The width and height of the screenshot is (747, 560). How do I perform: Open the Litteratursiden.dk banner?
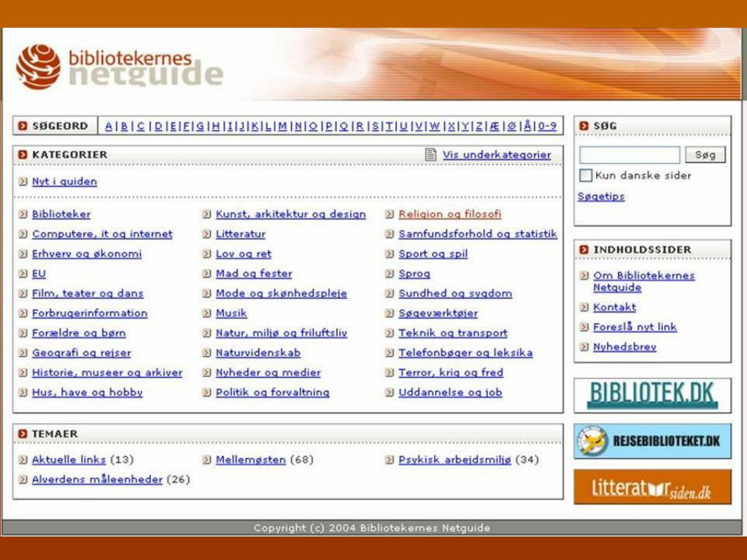coord(652,486)
